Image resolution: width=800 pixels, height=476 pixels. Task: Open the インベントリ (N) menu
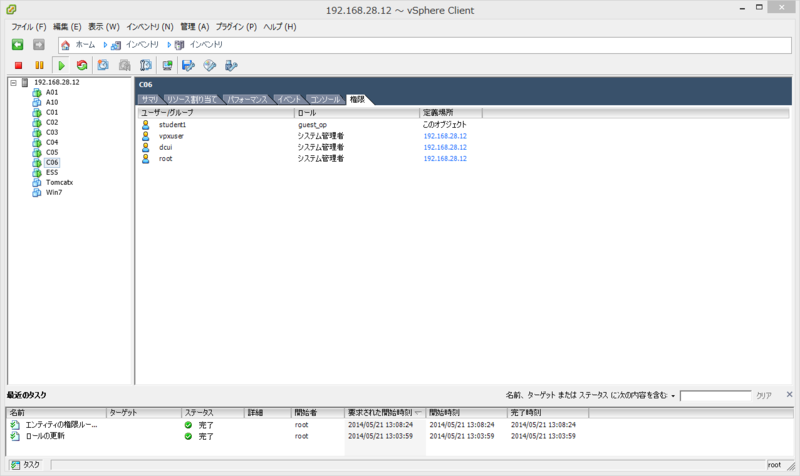(x=149, y=27)
